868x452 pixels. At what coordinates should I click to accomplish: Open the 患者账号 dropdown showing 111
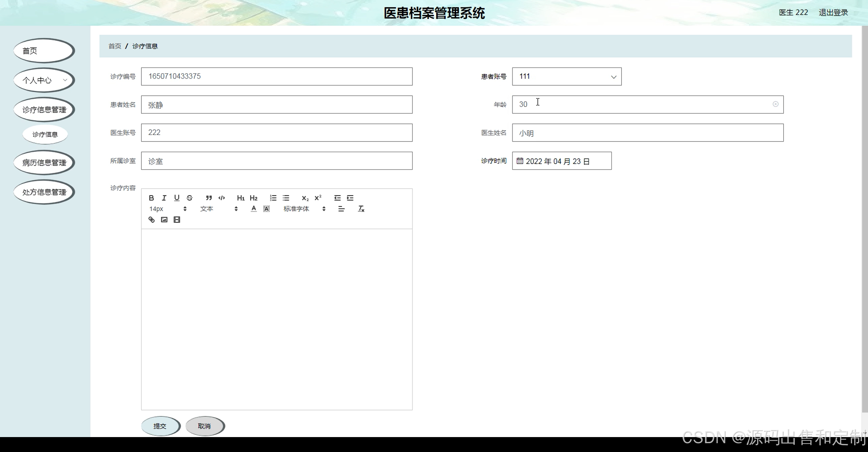pyautogui.click(x=567, y=77)
